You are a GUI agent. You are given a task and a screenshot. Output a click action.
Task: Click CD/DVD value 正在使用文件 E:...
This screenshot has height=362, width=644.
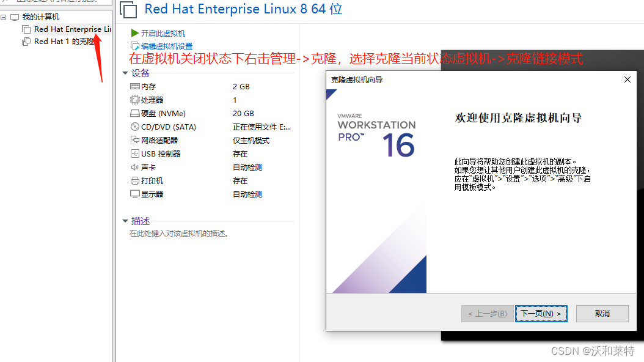(262, 127)
